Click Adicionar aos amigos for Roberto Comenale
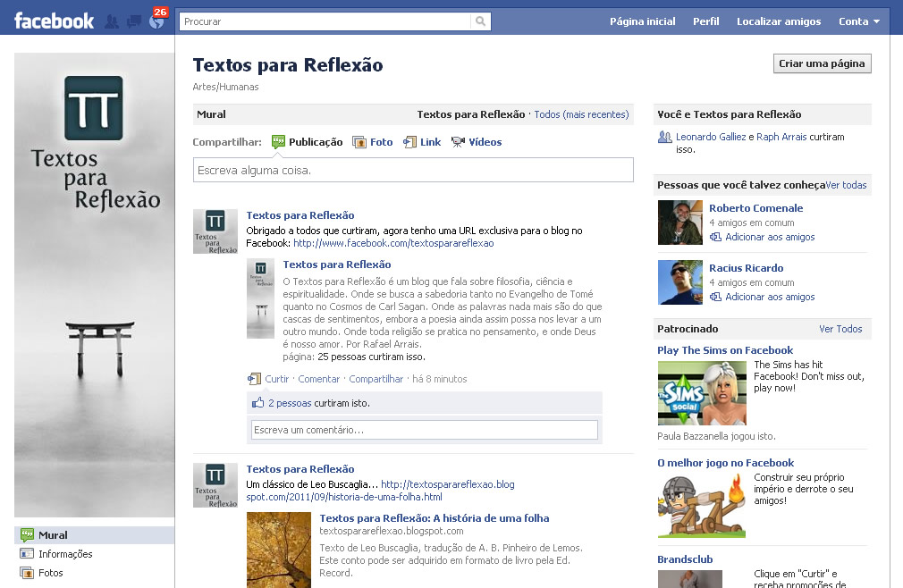 coord(770,237)
